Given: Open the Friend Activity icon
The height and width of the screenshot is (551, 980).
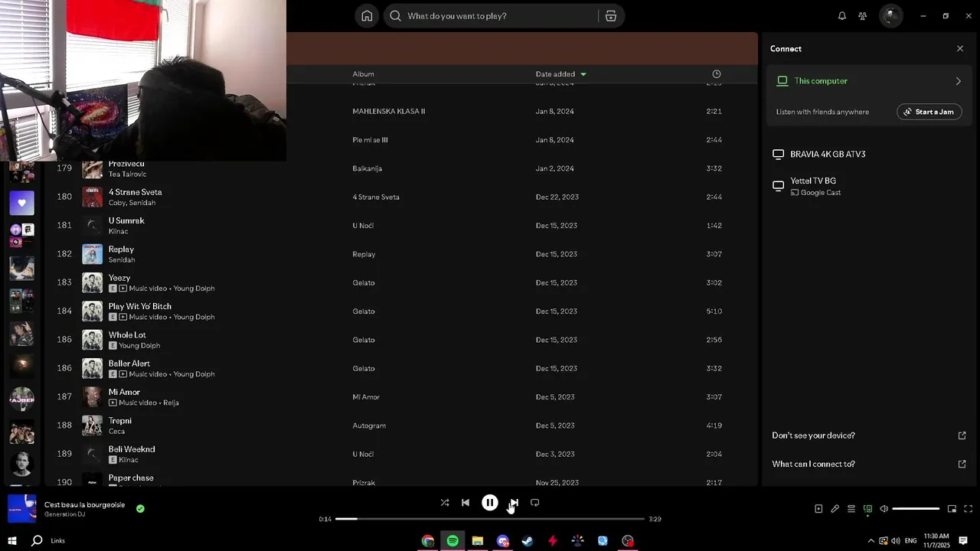Looking at the screenshot, I should pyautogui.click(x=863, y=16).
